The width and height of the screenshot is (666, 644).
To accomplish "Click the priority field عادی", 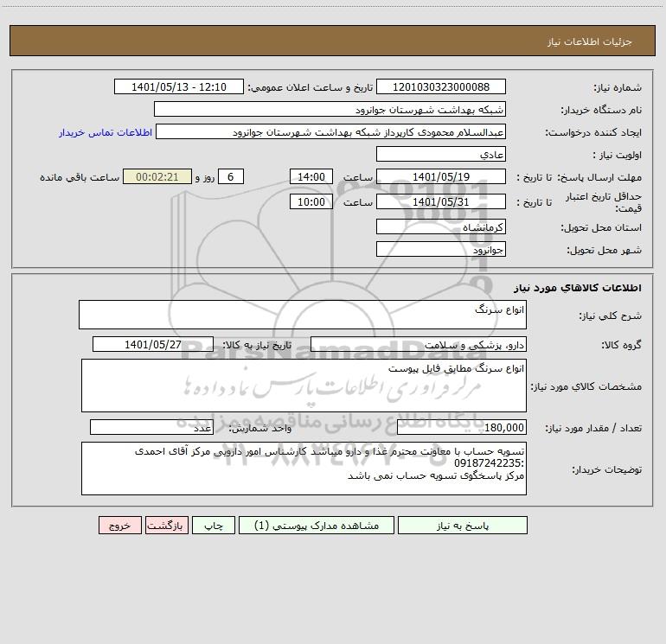I will point(441,154).
